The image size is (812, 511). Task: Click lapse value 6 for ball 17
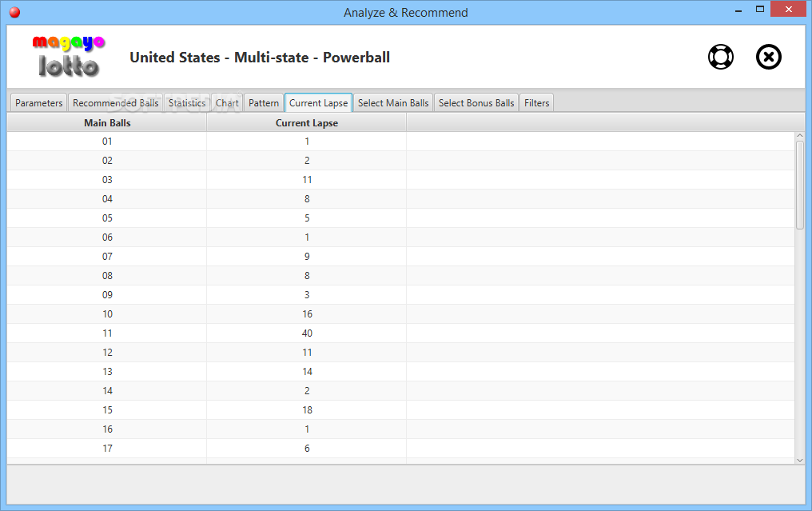307,449
